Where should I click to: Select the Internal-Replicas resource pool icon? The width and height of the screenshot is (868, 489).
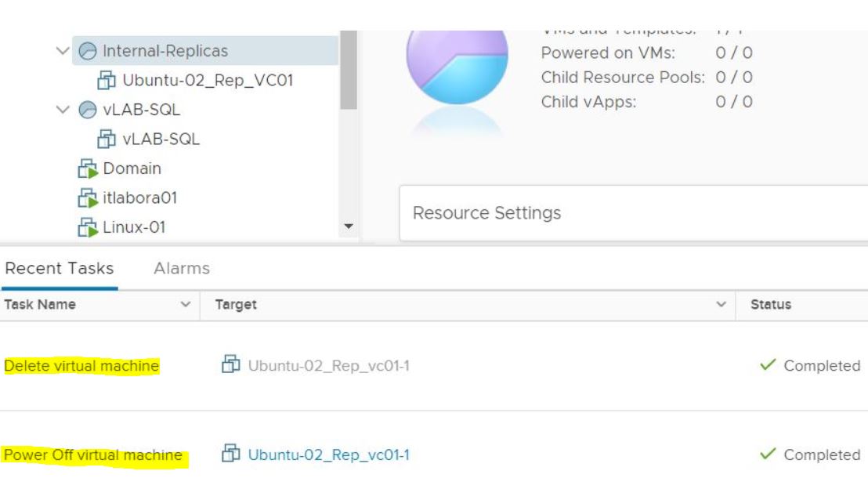[88, 51]
